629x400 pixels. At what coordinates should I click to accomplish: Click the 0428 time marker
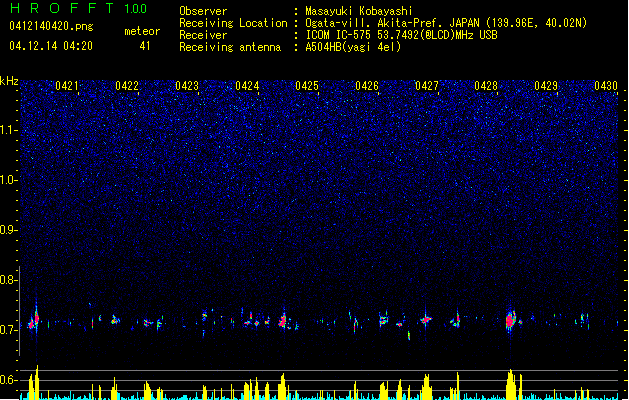(x=486, y=86)
